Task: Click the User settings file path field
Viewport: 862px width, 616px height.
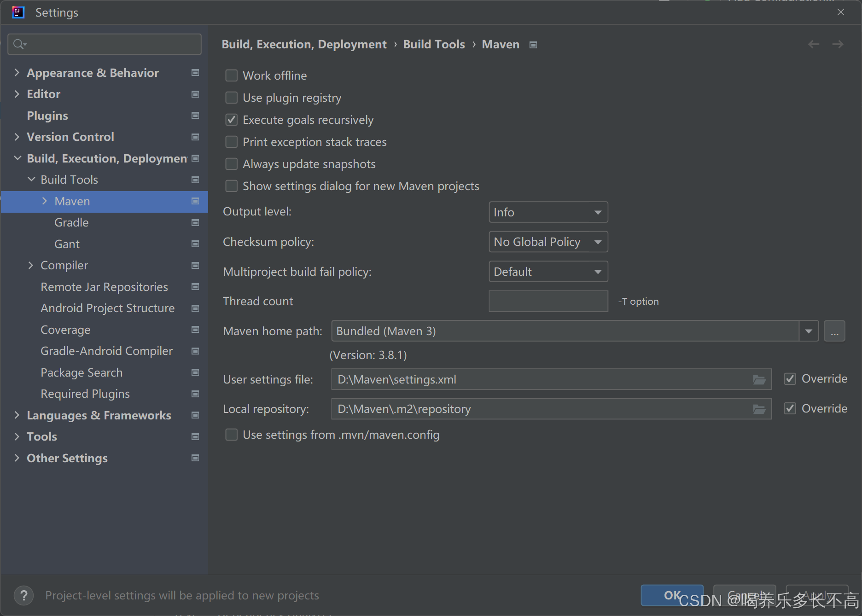Action: [551, 379]
